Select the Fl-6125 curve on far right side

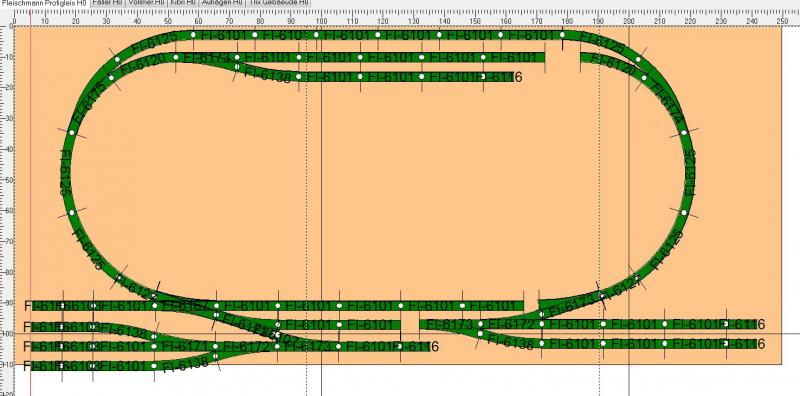pyautogui.click(x=689, y=172)
